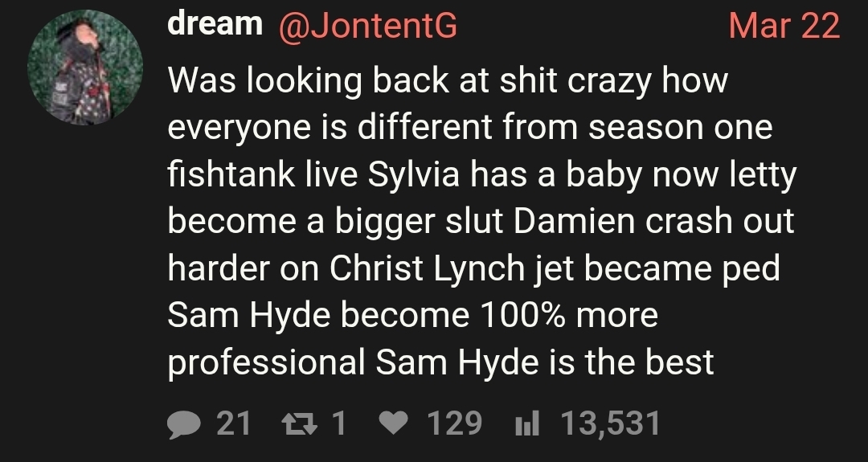Click the line 'Sam Hyde become 100% more'

pyautogui.click(x=412, y=316)
